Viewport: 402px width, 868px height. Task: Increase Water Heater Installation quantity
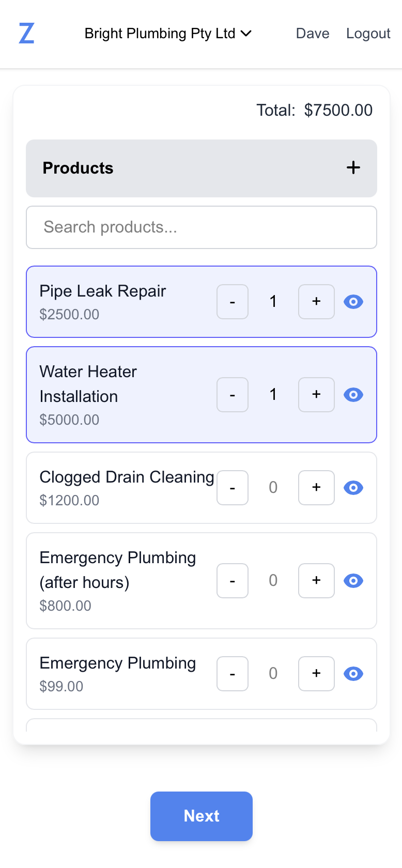(316, 395)
